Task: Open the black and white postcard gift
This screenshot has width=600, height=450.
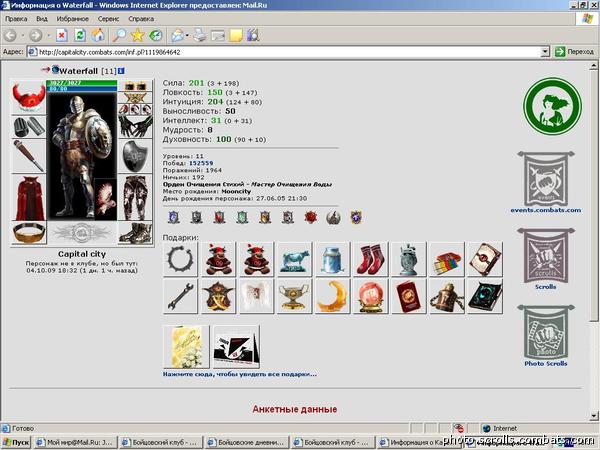Action: click(236, 346)
